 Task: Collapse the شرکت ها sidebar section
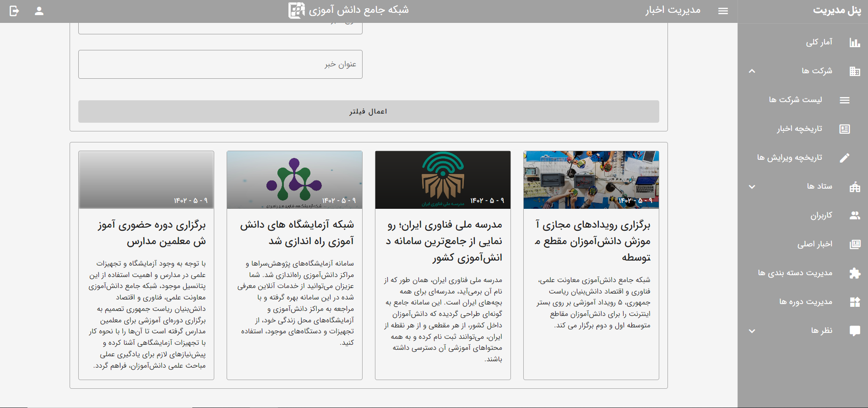click(752, 71)
